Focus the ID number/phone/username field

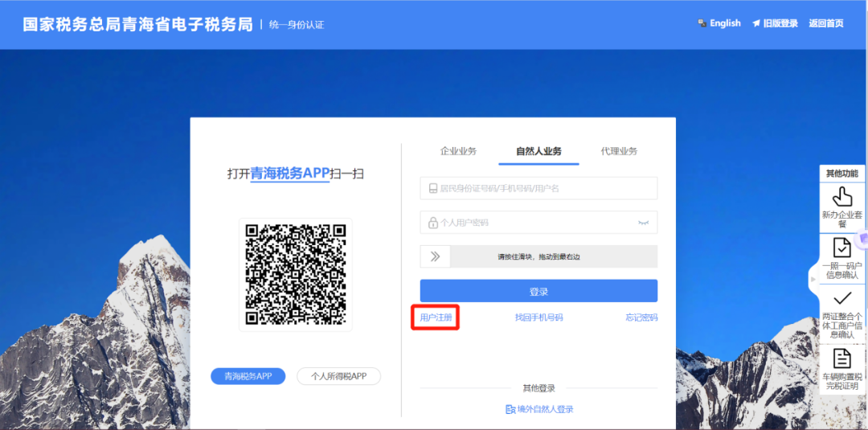pyautogui.click(x=538, y=188)
